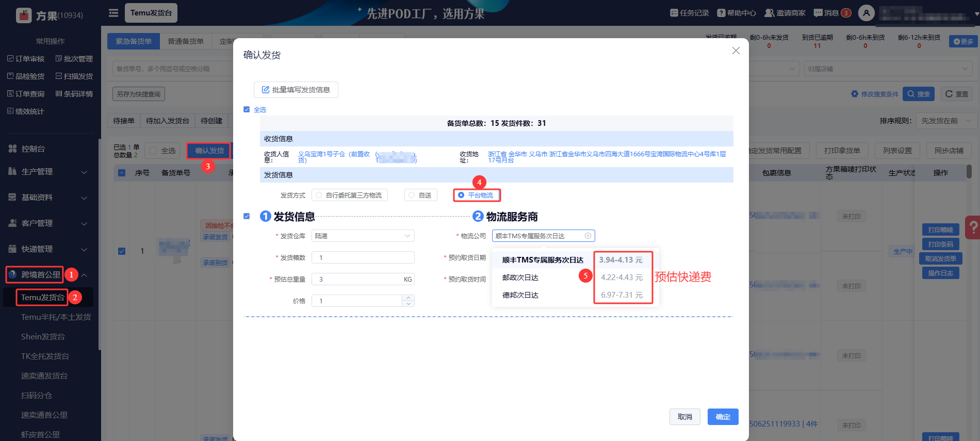Open the 物流公司 dropdown field

coord(544,236)
